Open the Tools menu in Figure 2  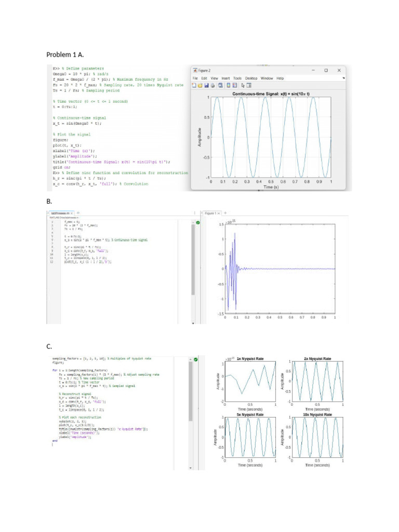tap(237, 78)
